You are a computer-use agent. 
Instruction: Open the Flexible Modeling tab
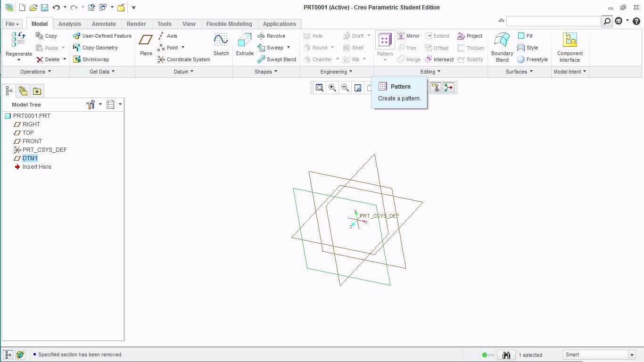pos(229,24)
